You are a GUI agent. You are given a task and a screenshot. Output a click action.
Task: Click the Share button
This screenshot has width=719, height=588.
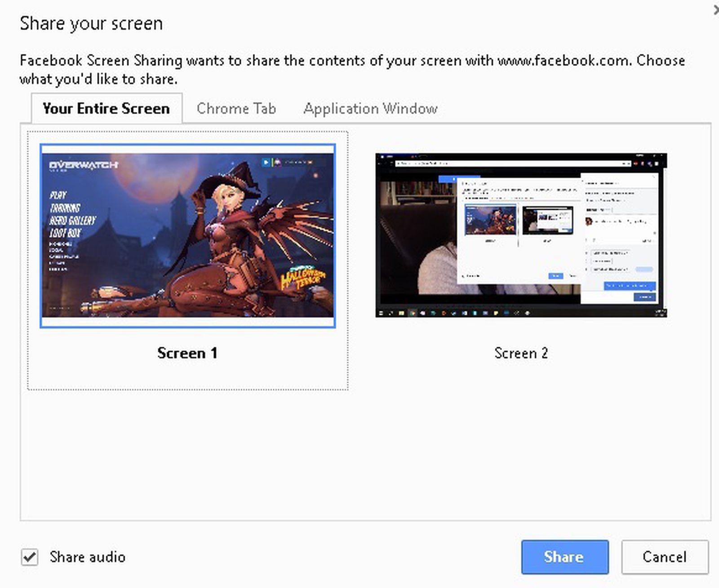coord(564,557)
